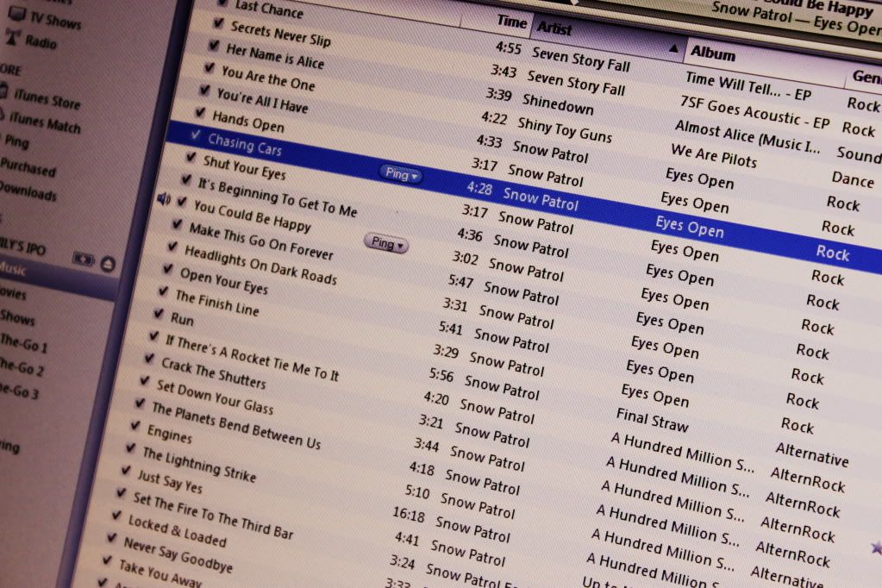Click the 'Shinedown' artist cell
This screenshot has height=588, width=882.
[x=558, y=104]
